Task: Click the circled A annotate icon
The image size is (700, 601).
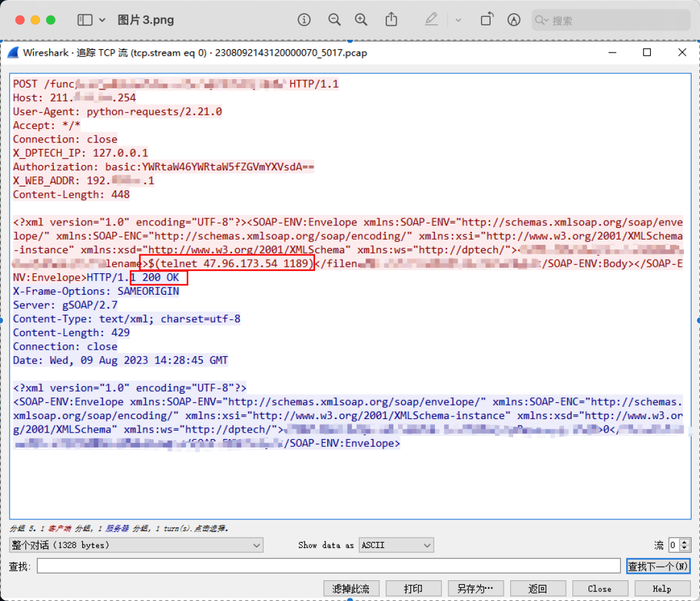Action: (514, 20)
